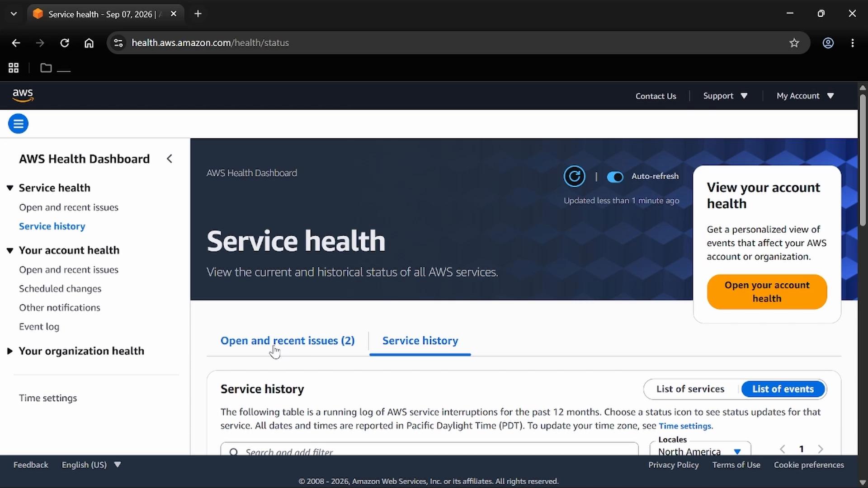Open the Support dropdown menu
Viewport: 868px width, 488px height.
725,96
